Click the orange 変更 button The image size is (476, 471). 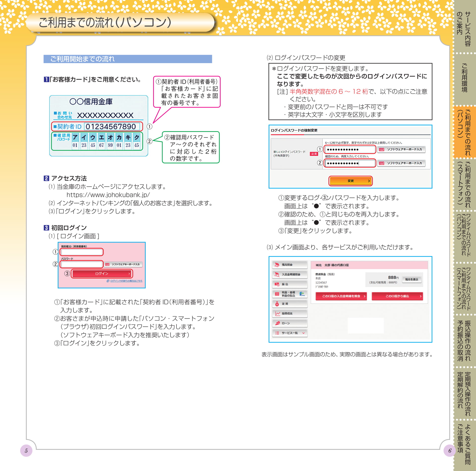coord(351,181)
